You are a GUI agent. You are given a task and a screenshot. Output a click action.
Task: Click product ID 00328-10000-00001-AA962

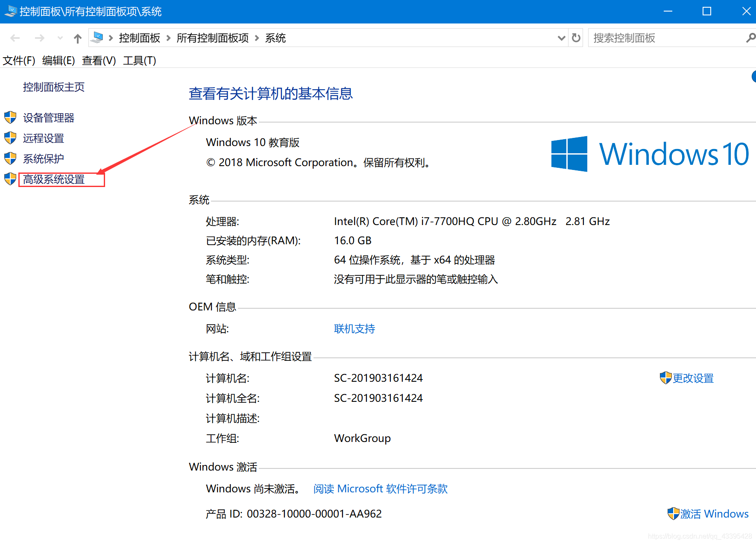point(314,514)
